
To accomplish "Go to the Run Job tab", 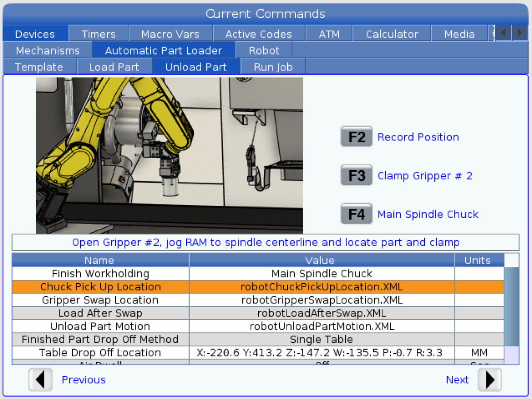I will coord(273,67).
